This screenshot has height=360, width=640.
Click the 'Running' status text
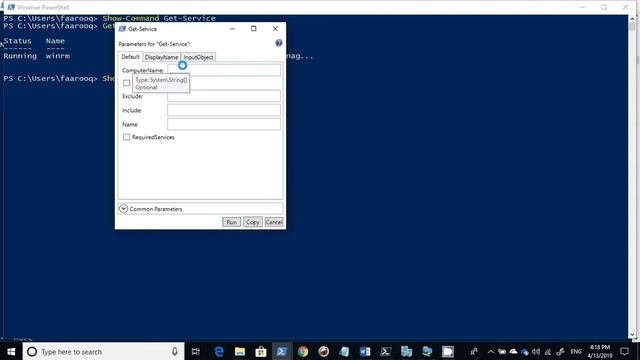pyautogui.click(x=20, y=56)
